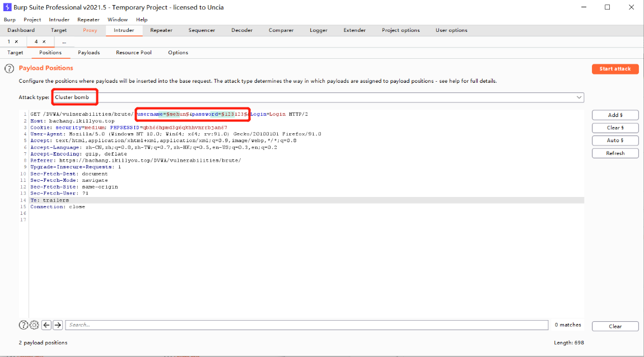Click the Payload Positions heading

pyautogui.click(x=46, y=68)
